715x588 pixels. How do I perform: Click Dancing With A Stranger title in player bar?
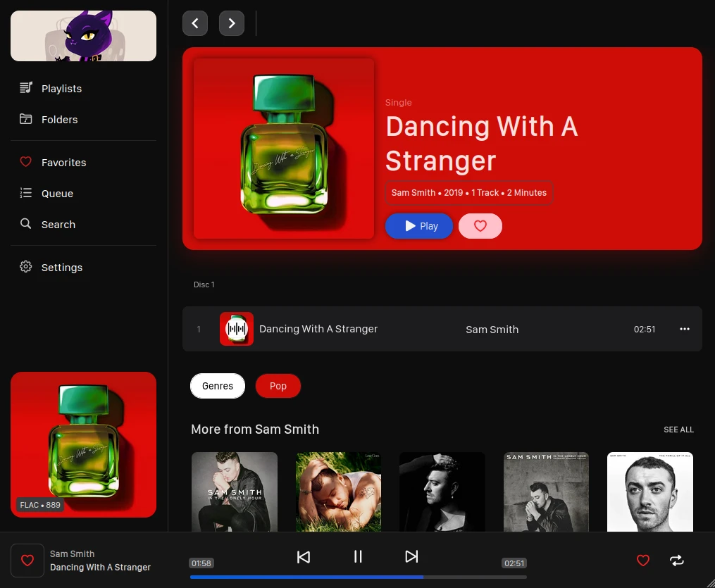click(100, 567)
